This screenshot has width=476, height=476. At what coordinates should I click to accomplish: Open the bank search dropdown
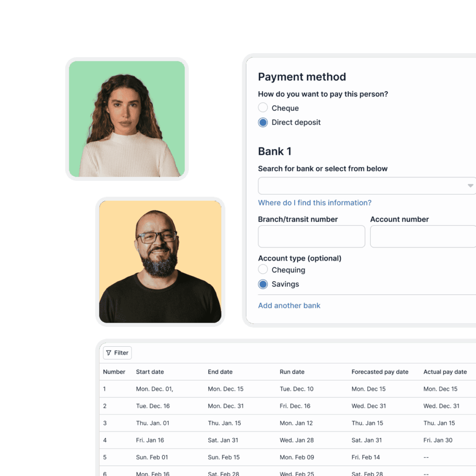tap(363, 185)
